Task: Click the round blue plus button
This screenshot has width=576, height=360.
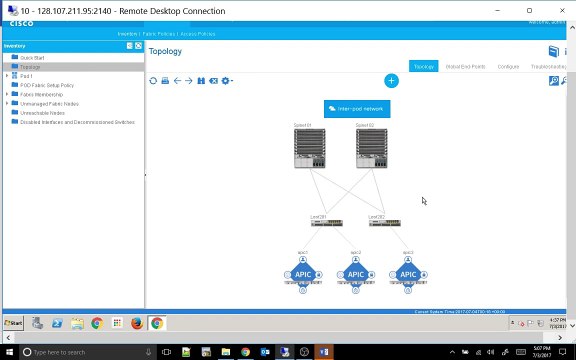Action: click(391, 81)
